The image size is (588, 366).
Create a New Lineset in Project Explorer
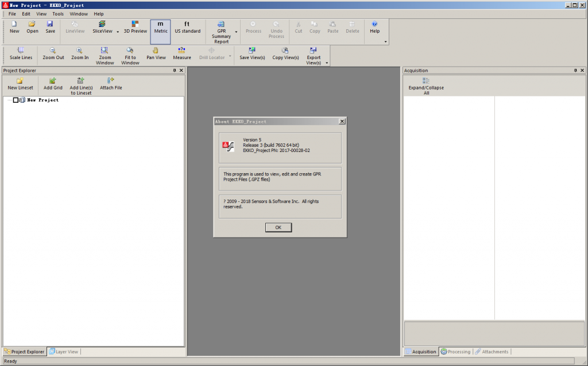point(20,84)
